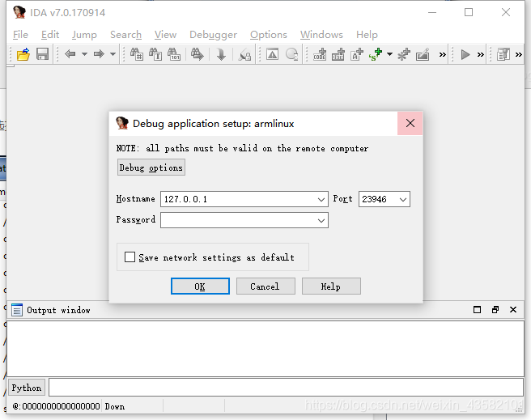This screenshot has width=531, height=420.
Task: Click the add string A-plus icon
Action: [x=357, y=54]
